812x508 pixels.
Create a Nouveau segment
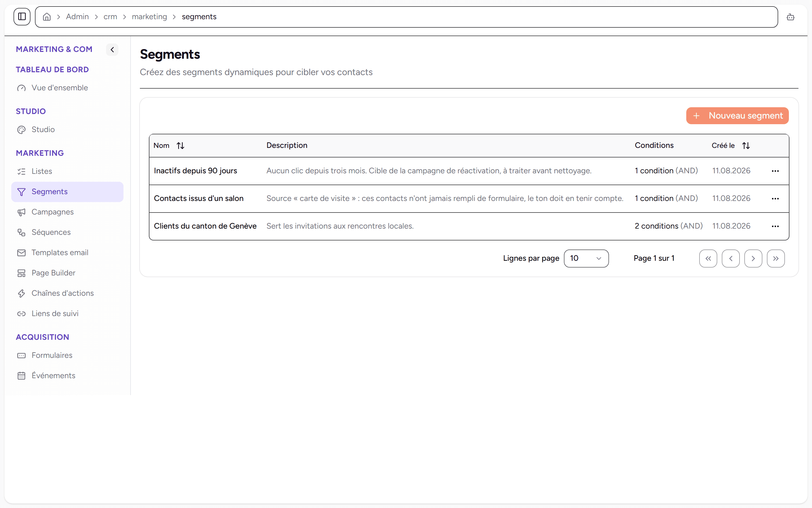(x=737, y=116)
